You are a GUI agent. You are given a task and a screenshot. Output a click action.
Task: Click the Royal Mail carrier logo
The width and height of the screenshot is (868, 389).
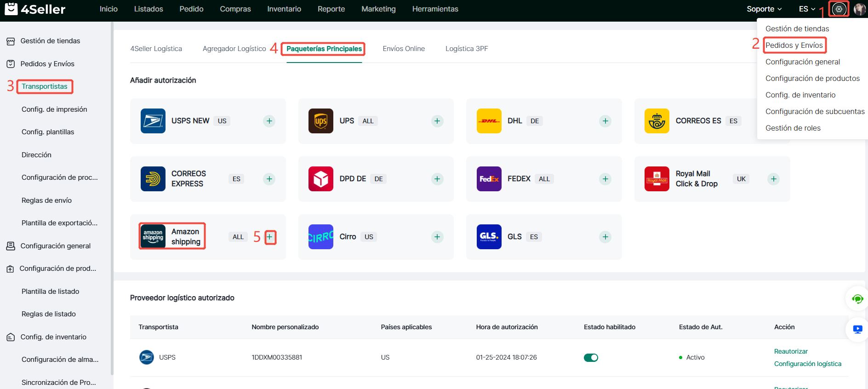657,179
